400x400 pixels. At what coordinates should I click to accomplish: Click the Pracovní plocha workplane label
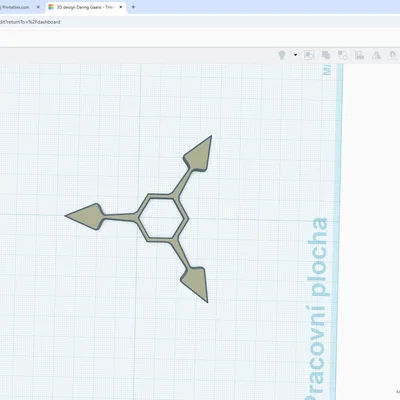point(317,308)
